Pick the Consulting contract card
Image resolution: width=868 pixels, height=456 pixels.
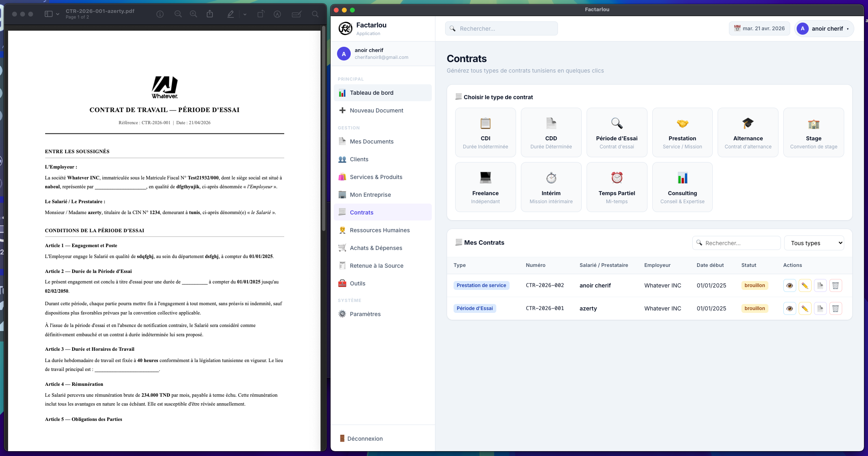click(x=682, y=187)
